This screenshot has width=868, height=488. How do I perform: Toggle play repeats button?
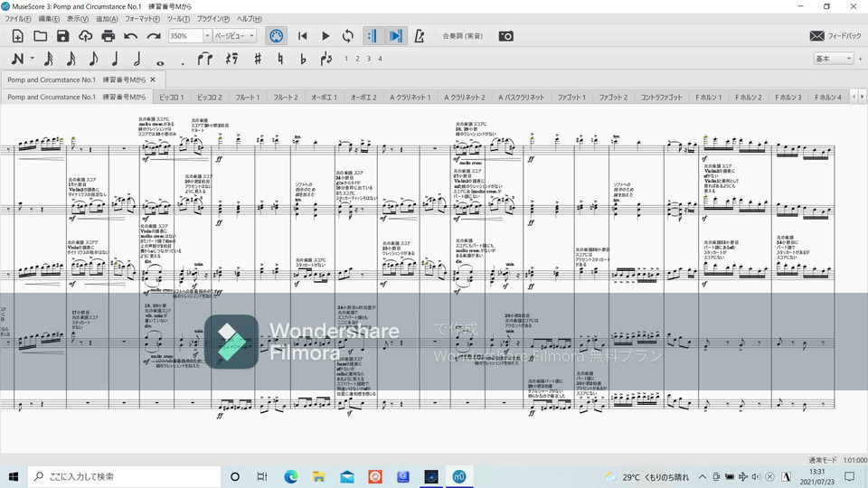pos(372,36)
